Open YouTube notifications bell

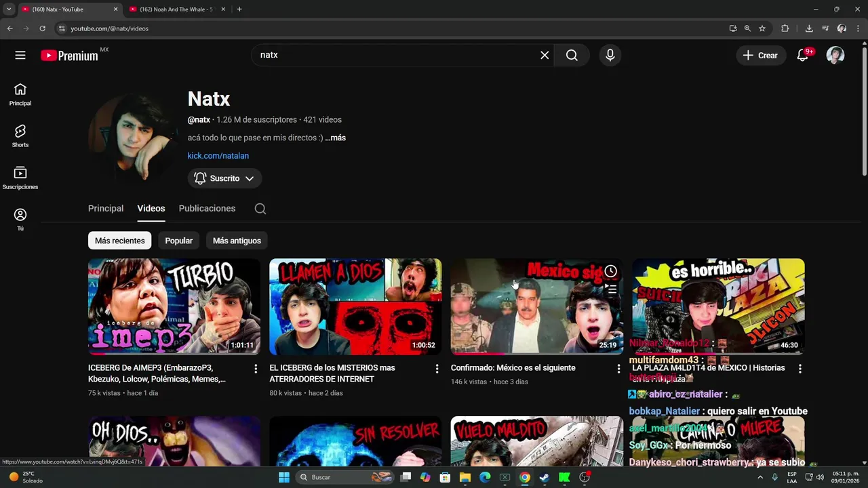coord(803,56)
